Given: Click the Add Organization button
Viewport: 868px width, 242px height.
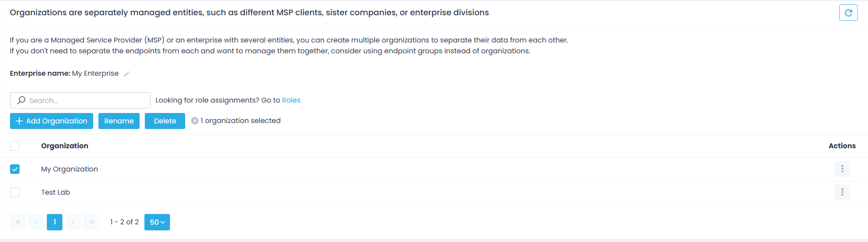Looking at the screenshot, I should [x=51, y=121].
